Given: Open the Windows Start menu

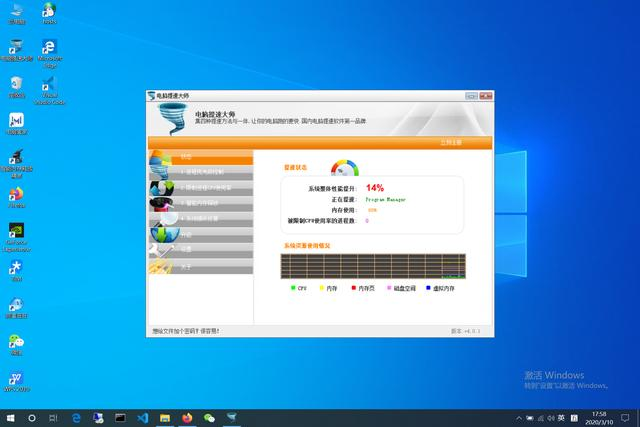Looking at the screenshot, I should point(11,418).
